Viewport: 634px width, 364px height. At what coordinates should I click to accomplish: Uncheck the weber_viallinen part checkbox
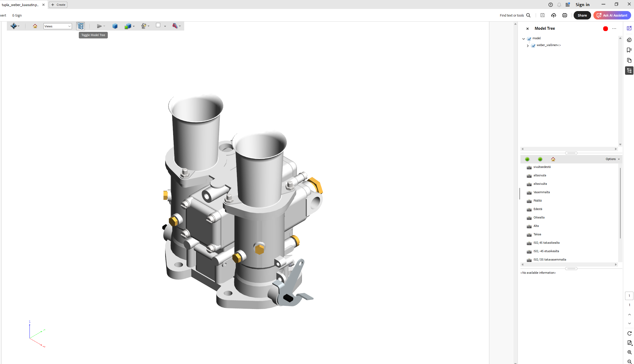point(533,46)
